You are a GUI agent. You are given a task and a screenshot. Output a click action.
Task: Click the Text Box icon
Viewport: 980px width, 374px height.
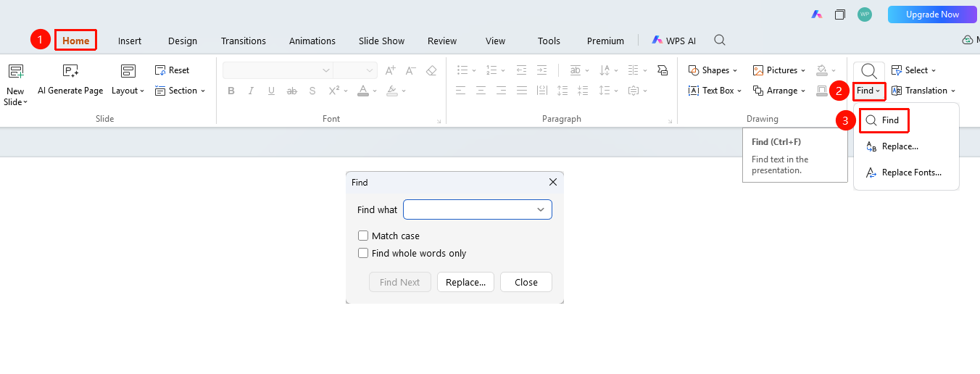pyautogui.click(x=693, y=91)
